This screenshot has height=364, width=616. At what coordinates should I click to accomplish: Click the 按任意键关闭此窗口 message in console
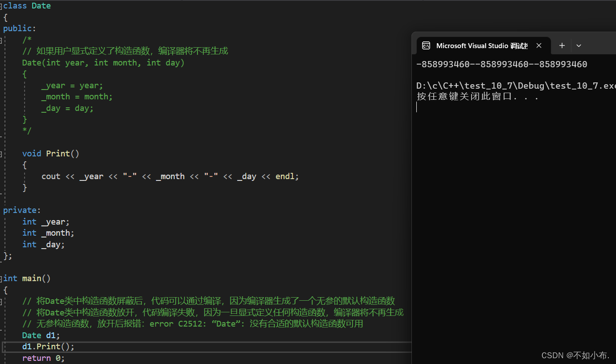pos(477,96)
